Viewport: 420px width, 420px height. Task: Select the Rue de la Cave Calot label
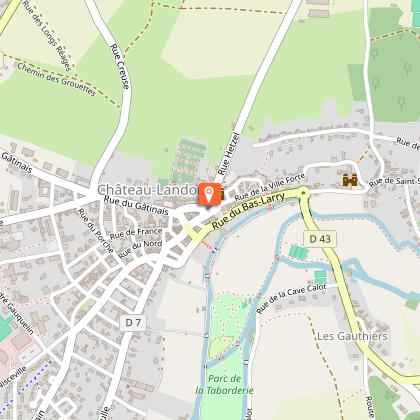[x=291, y=298]
